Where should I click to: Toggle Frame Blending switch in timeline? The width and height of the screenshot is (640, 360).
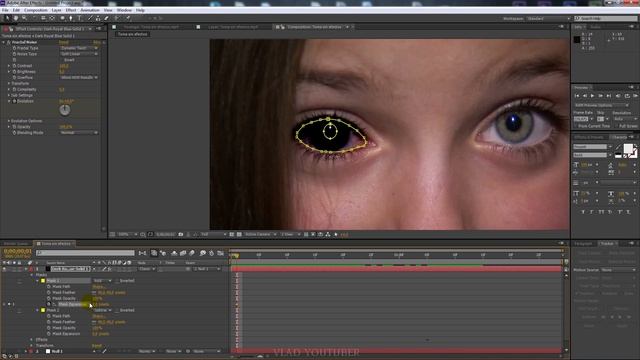(x=183, y=253)
